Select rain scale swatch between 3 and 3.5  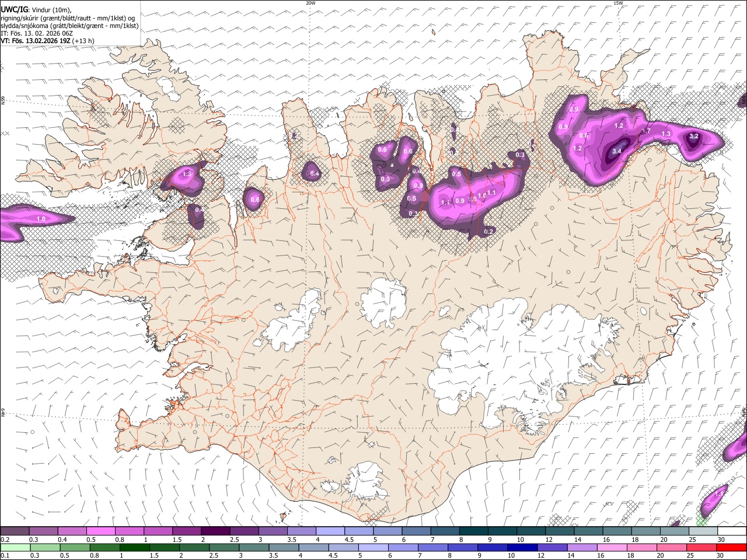point(254,547)
